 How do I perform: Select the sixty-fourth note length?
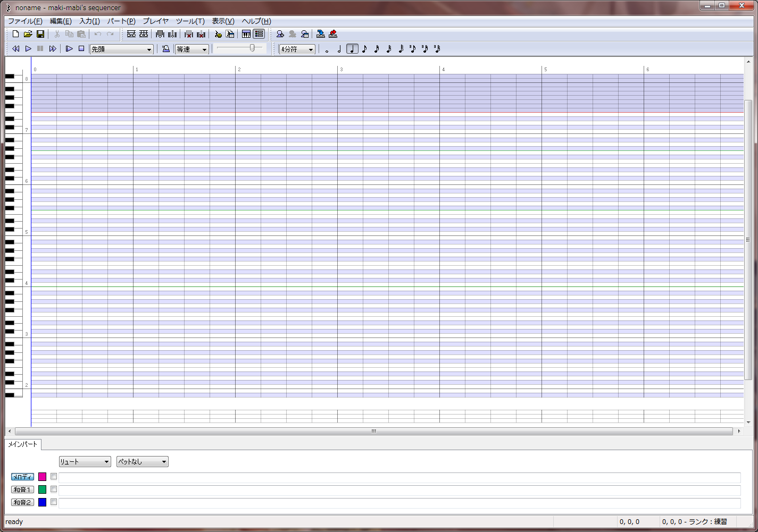click(401, 49)
